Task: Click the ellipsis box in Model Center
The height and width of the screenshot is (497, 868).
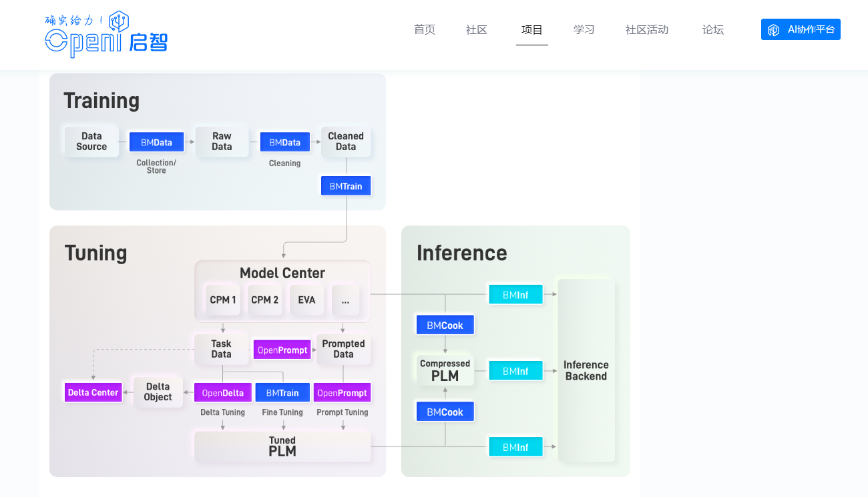Action: tap(345, 300)
